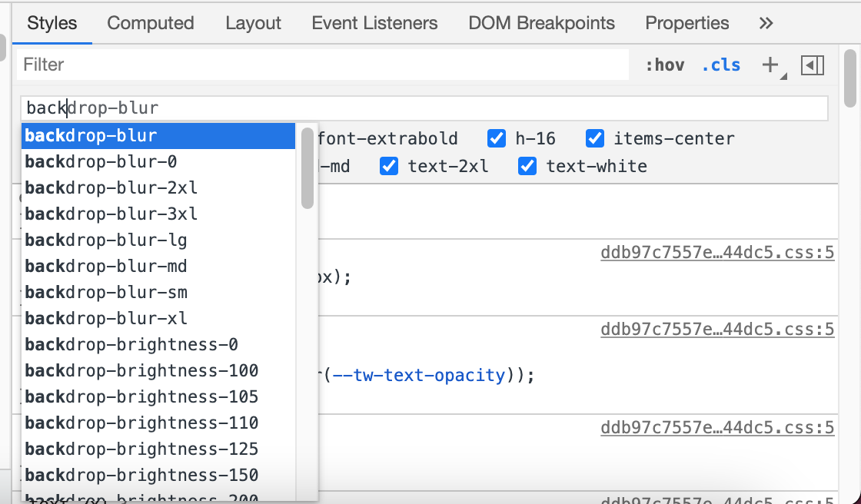Viewport: 861px width, 504px height.
Task: Uncheck the items-center class checkbox
Action: pos(595,139)
